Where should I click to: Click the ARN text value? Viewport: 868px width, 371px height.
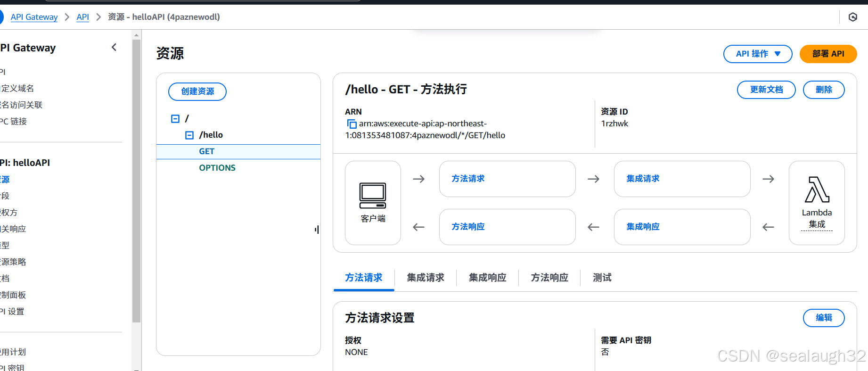[x=425, y=130]
